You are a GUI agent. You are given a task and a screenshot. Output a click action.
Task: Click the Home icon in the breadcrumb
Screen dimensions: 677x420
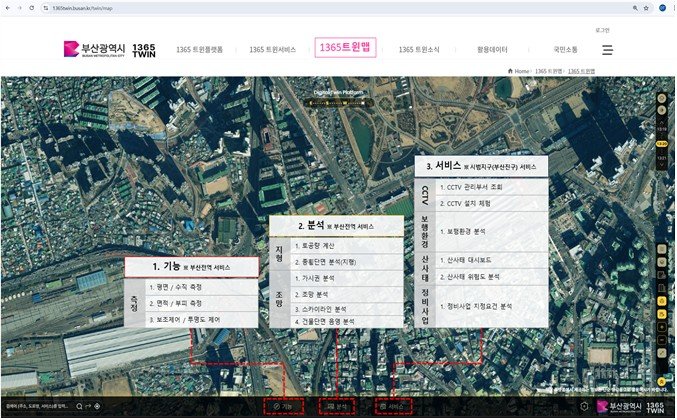pos(513,72)
